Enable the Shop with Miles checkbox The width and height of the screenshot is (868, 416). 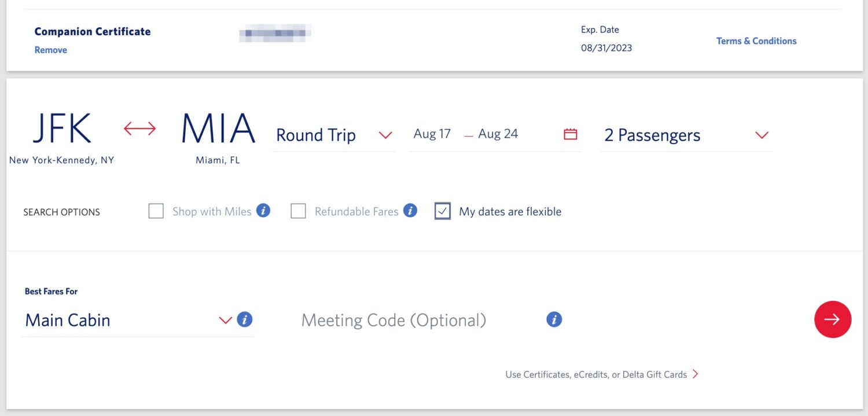pos(156,211)
